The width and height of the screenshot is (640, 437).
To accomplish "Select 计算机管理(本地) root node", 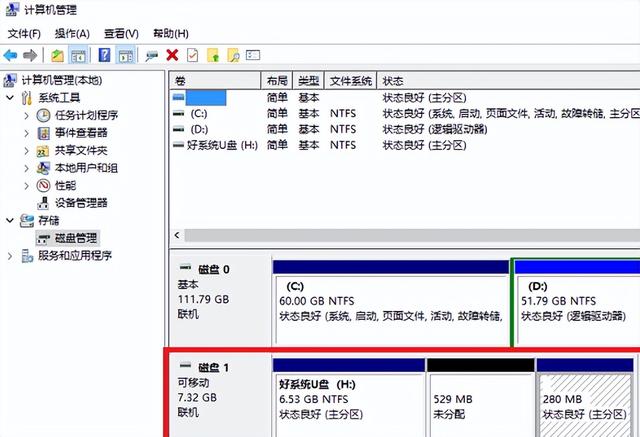I will (x=62, y=80).
